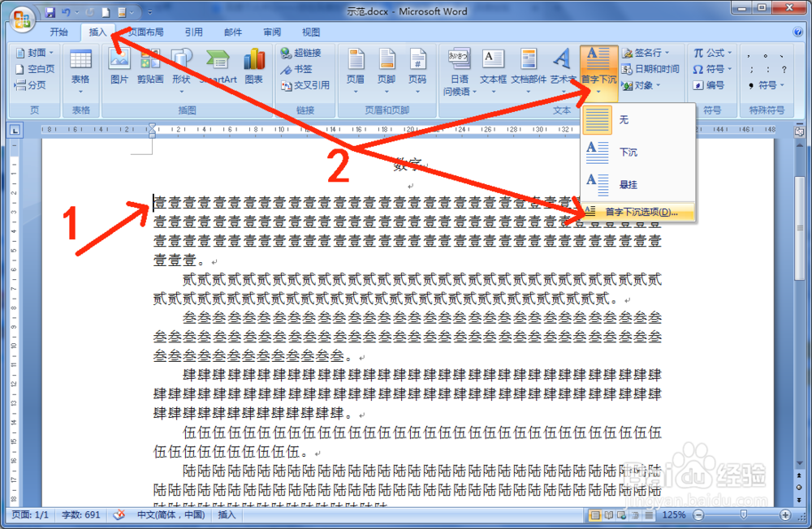Switch to web layout view

point(621,515)
